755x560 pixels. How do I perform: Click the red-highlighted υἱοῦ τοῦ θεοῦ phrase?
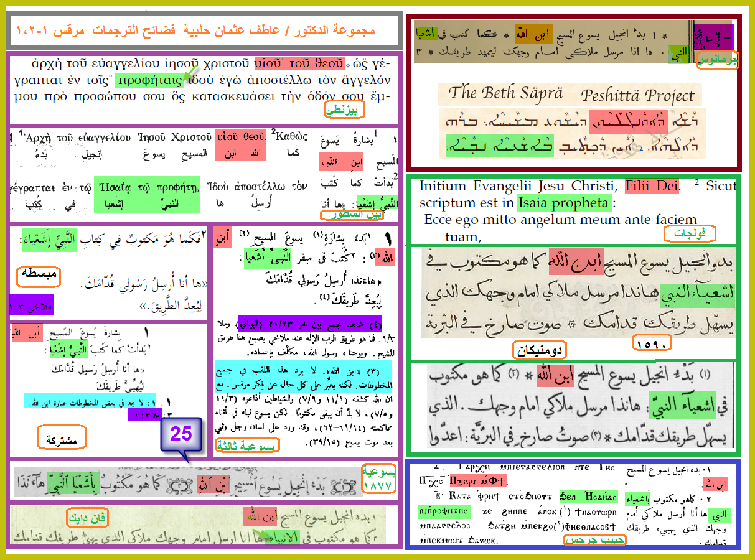[x=299, y=63]
